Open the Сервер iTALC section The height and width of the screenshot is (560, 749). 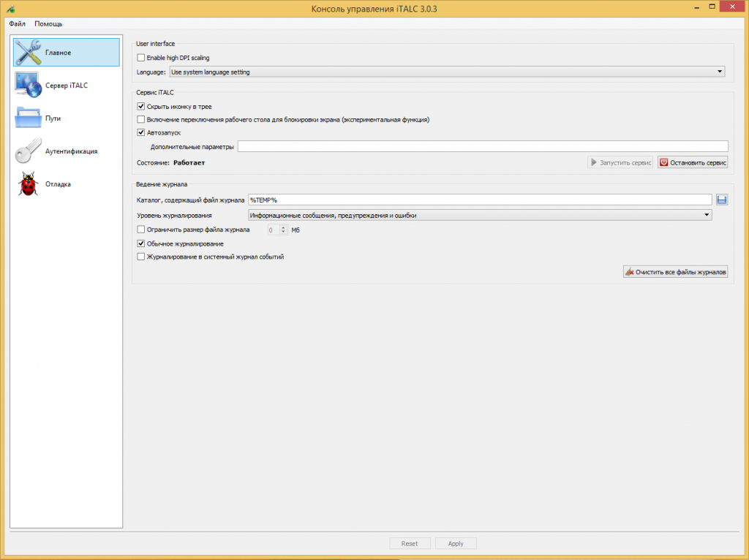[67, 86]
